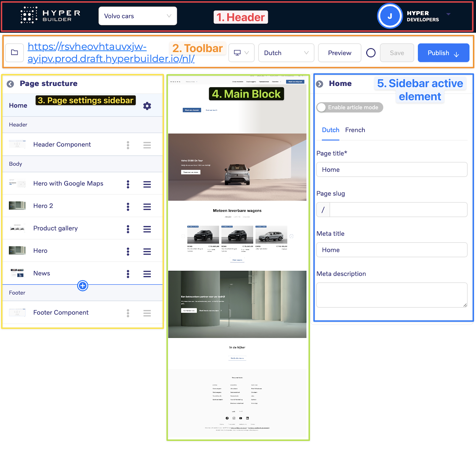Select the Hero 2 component label
Image resolution: width=476 pixels, height=450 pixels.
[x=43, y=206]
